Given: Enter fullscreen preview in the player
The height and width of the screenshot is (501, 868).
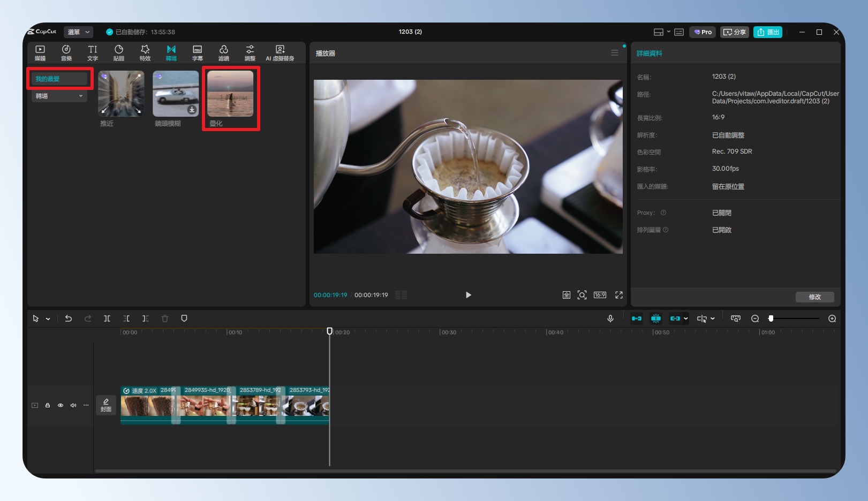Looking at the screenshot, I should 619,295.
